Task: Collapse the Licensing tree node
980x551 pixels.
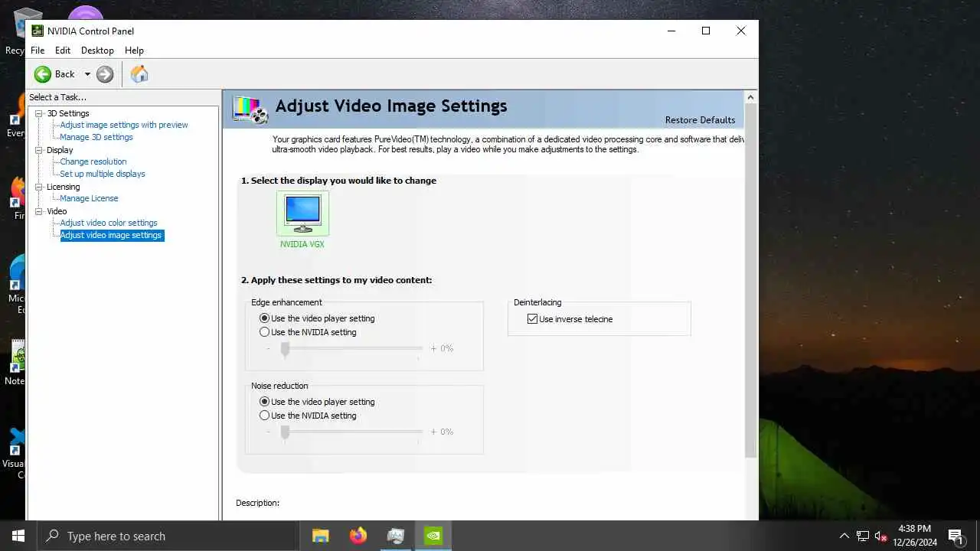Action: click(x=39, y=187)
